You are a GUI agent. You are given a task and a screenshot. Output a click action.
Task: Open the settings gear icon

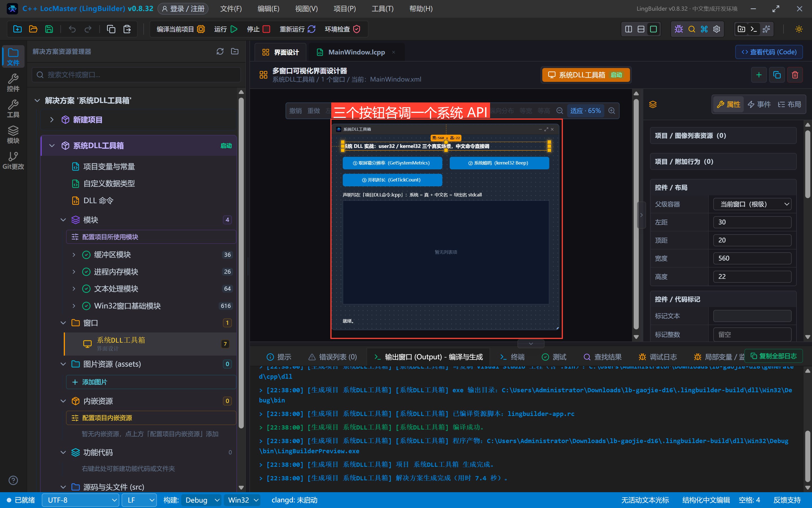point(717,29)
